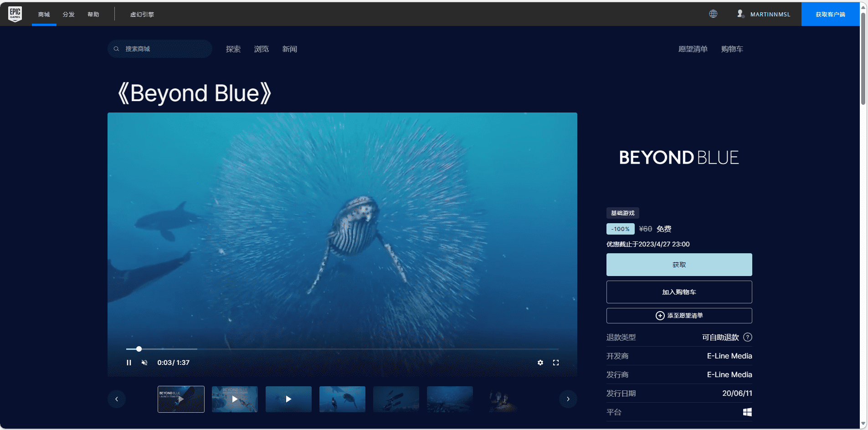
Task: Show next media thumbnails
Action: [568, 399]
